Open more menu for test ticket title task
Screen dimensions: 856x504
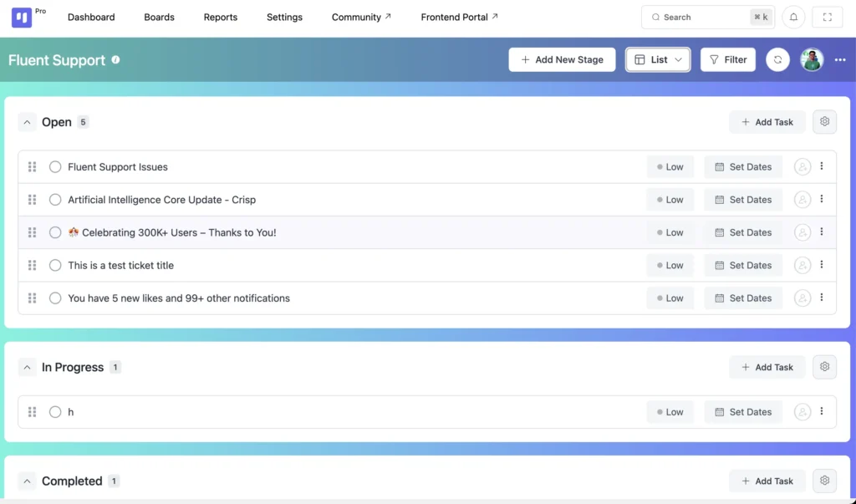822,264
